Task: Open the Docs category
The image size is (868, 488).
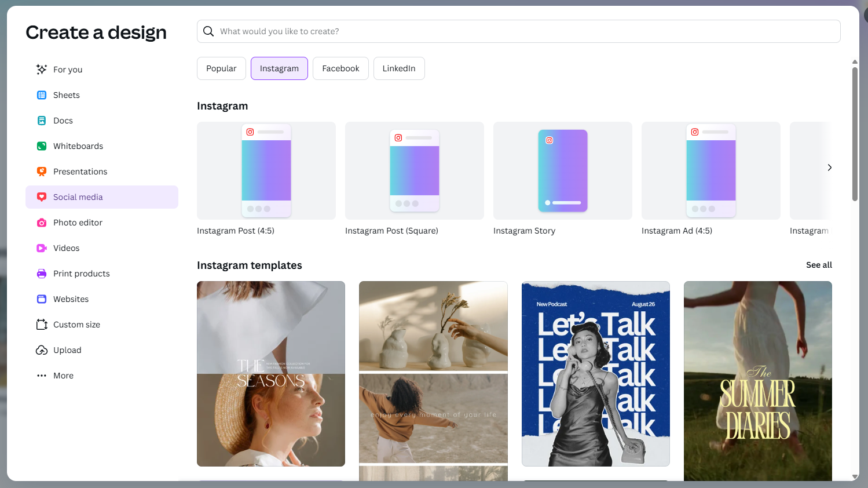Action: pyautogui.click(x=102, y=121)
